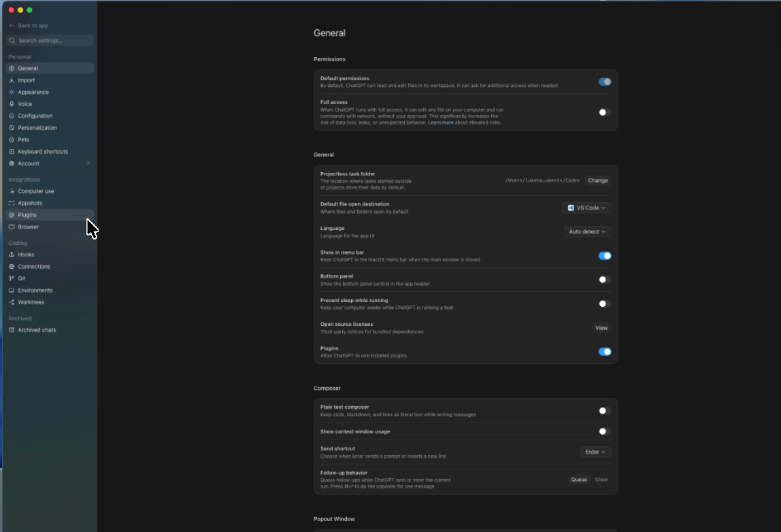This screenshot has height=532, width=781.
Task: Click the external link arrow beside Account
Action: pos(88,163)
